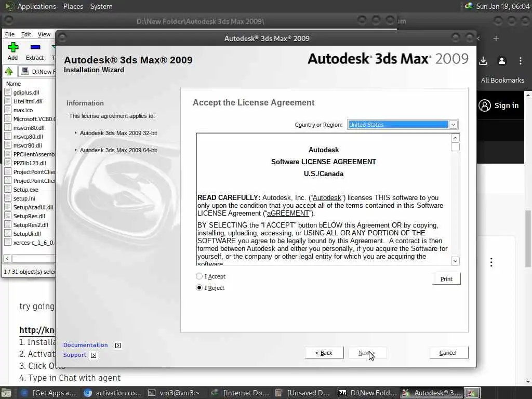The width and height of the screenshot is (532, 399).
Task: Click the Name column header
Action: click(14, 84)
